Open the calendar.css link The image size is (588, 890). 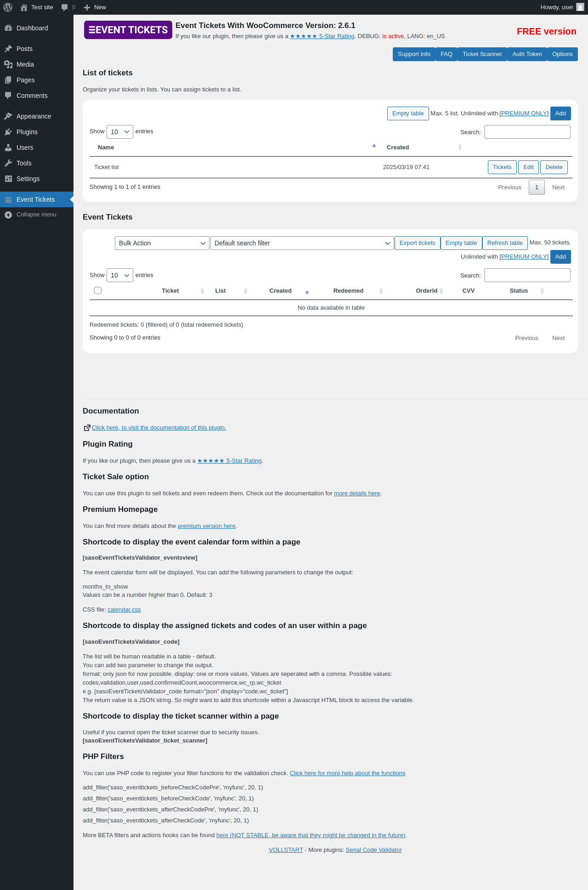point(124,610)
